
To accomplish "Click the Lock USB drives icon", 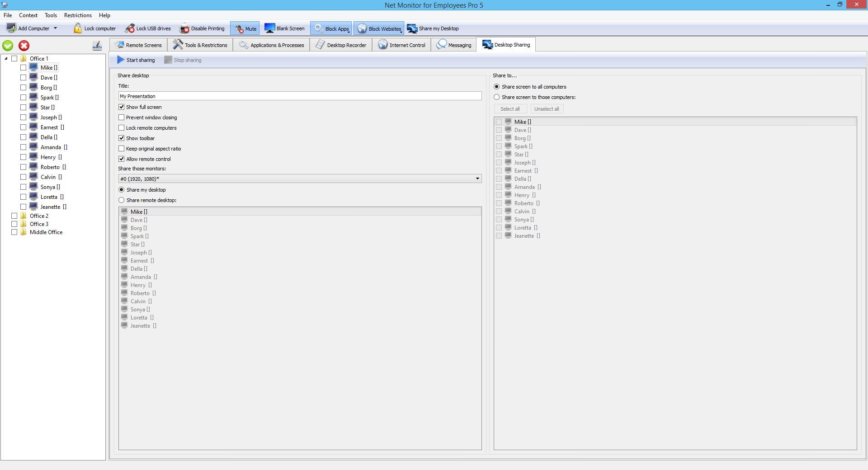I will click(130, 28).
